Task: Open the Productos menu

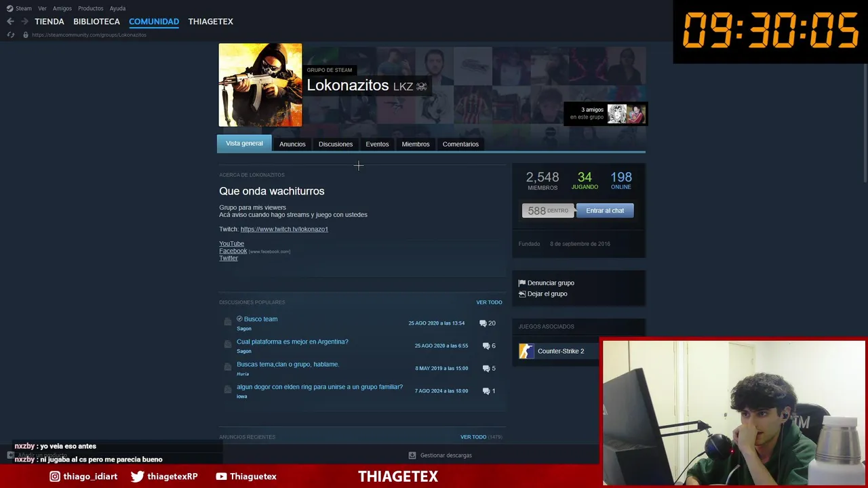Action: pos(91,8)
